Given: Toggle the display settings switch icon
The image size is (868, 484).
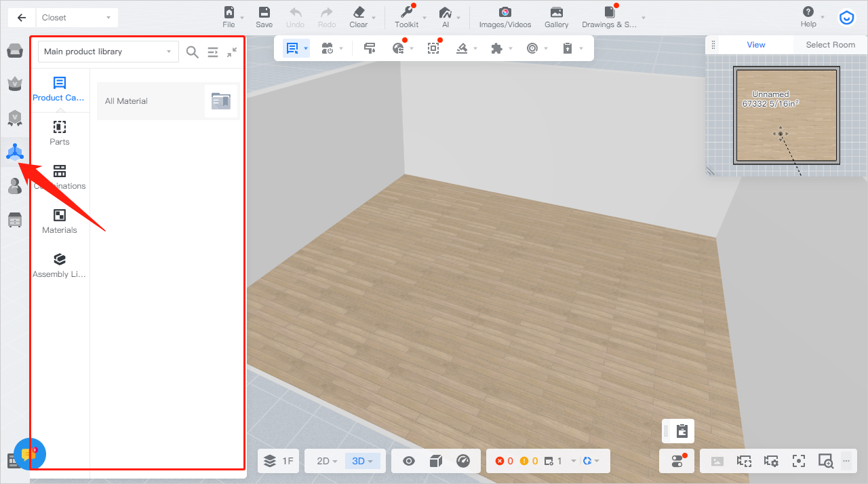Looking at the screenshot, I should (x=677, y=462).
